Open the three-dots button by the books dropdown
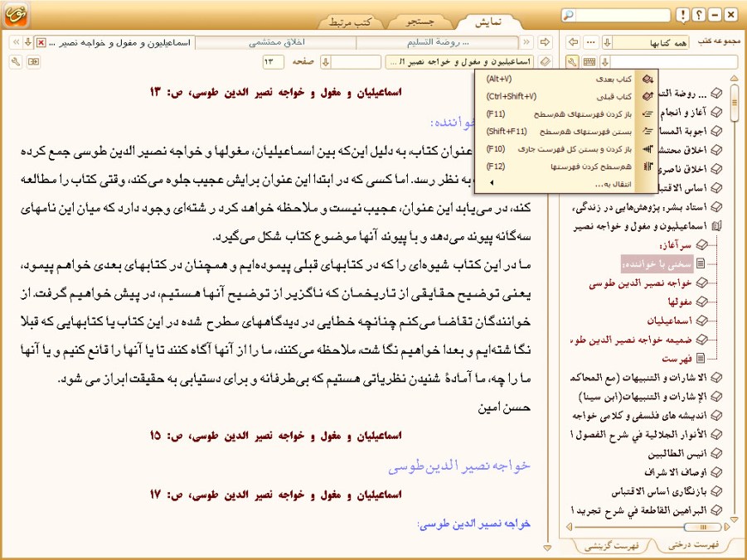 coord(591,42)
